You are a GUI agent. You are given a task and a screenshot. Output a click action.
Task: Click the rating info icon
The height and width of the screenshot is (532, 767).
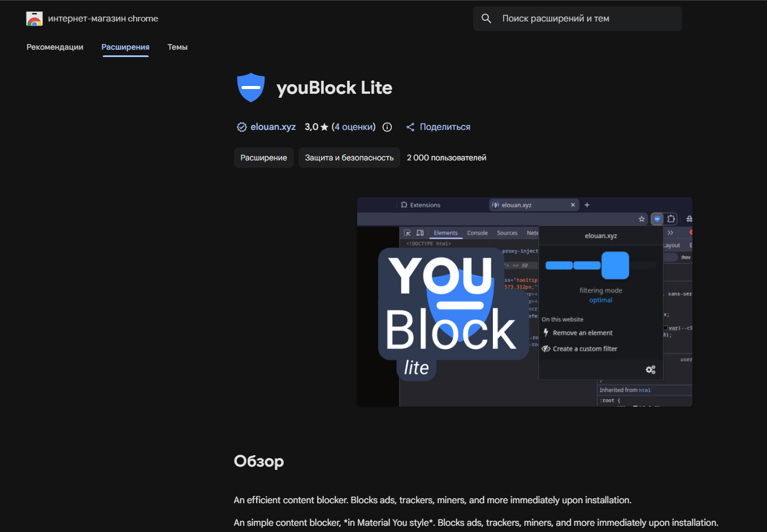[387, 127]
